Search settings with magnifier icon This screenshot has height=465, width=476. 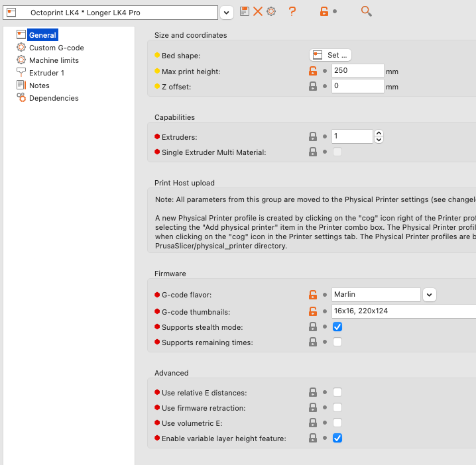[x=366, y=11]
